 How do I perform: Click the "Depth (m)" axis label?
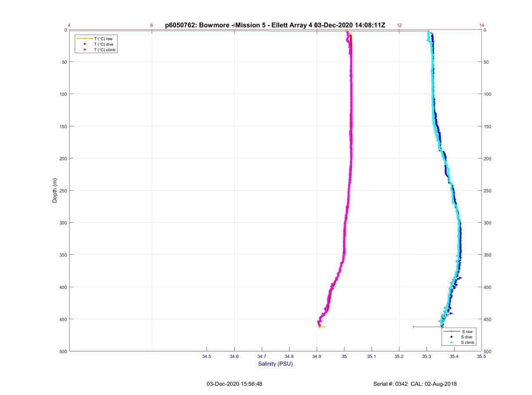(55, 191)
